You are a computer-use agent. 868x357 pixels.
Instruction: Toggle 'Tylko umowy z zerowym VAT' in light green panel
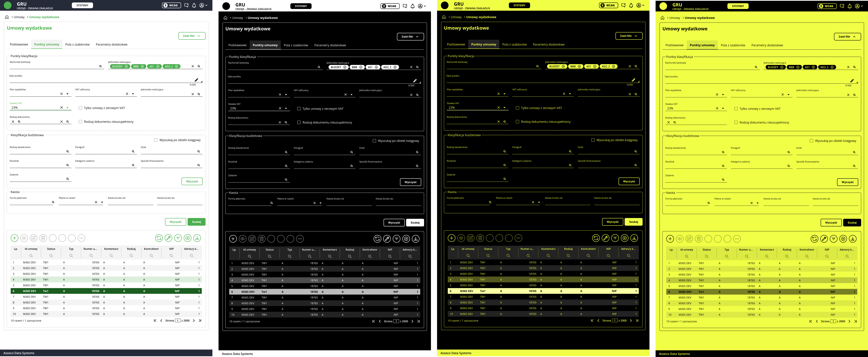point(80,108)
